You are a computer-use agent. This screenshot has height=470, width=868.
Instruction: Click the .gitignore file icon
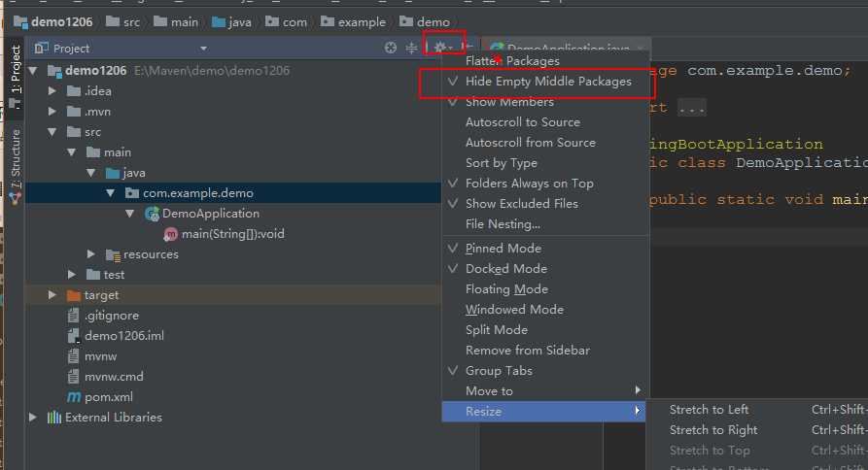point(73,316)
